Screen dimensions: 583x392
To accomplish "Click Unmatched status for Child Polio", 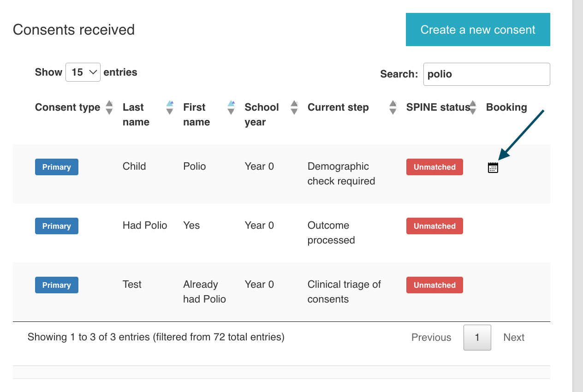I will pos(434,167).
